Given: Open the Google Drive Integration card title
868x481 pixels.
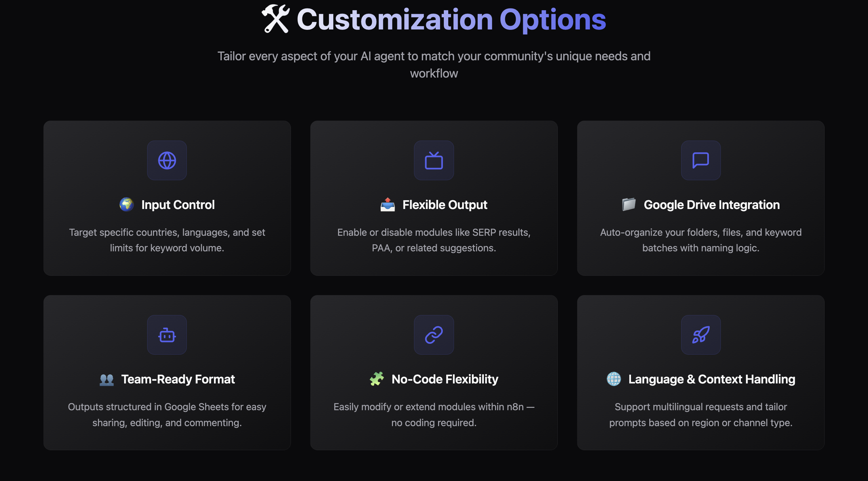Looking at the screenshot, I should click(x=712, y=205).
